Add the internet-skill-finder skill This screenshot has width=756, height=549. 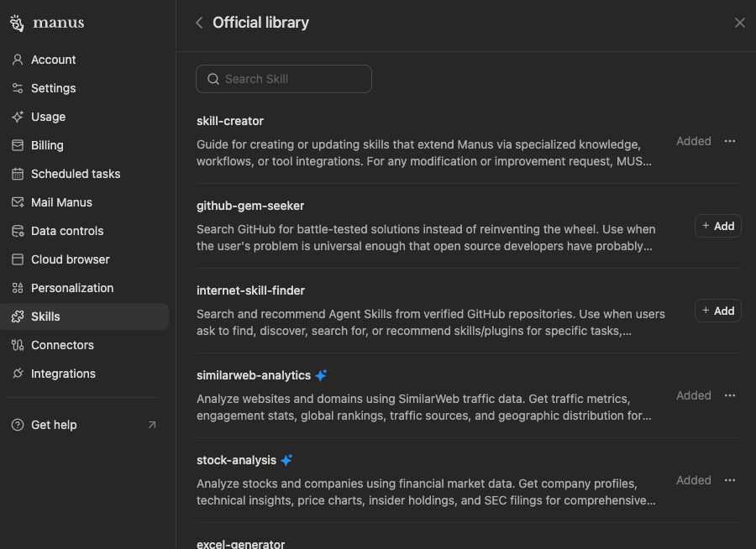718,311
